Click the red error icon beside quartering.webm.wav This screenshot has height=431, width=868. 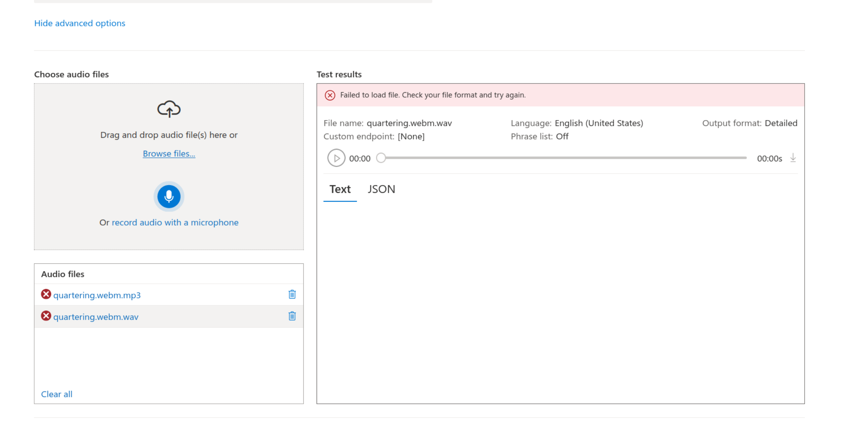[46, 316]
